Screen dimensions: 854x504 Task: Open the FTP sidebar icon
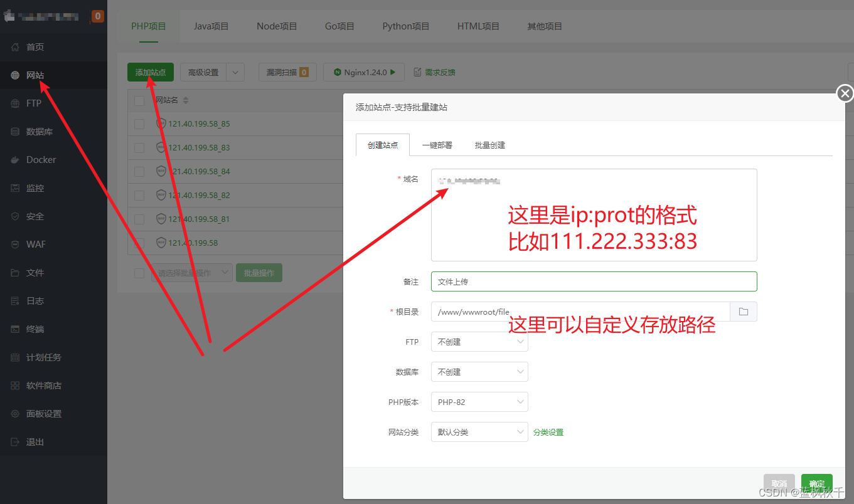(x=15, y=103)
